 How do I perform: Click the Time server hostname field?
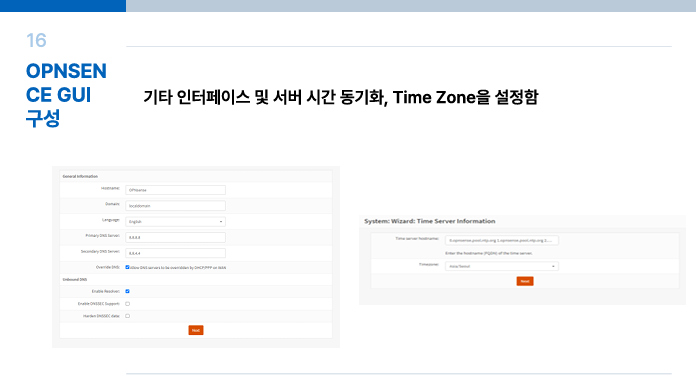(502, 240)
